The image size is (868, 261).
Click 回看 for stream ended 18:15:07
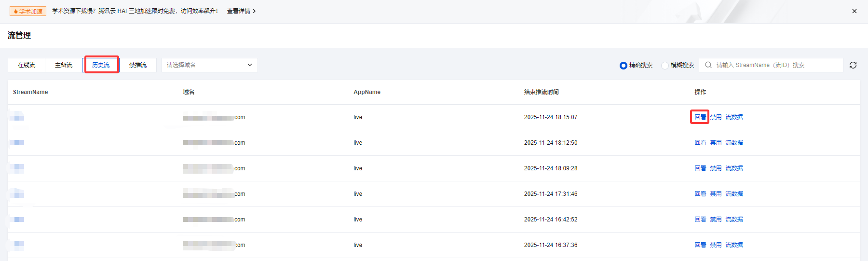(x=700, y=117)
